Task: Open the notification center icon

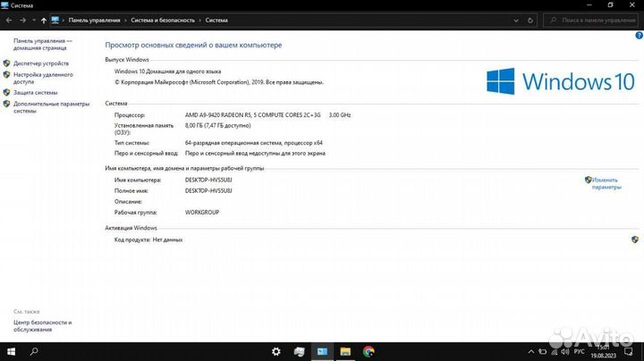Action: coord(629,351)
